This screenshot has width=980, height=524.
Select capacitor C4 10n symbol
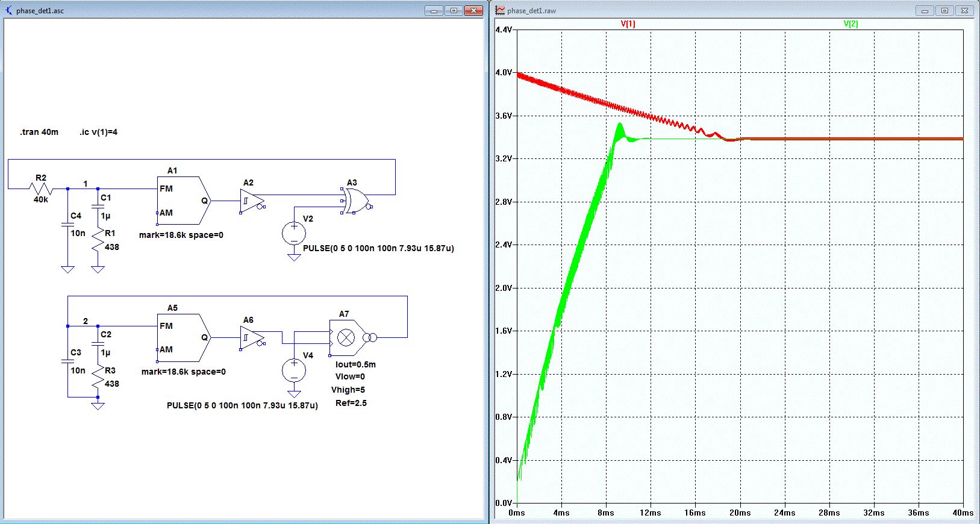coord(68,225)
